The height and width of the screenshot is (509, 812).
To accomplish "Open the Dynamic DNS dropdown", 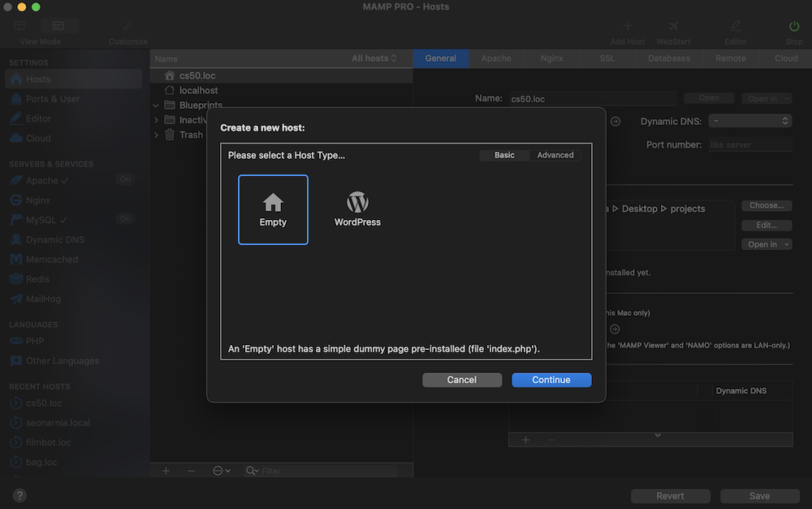I will [749, 121].
